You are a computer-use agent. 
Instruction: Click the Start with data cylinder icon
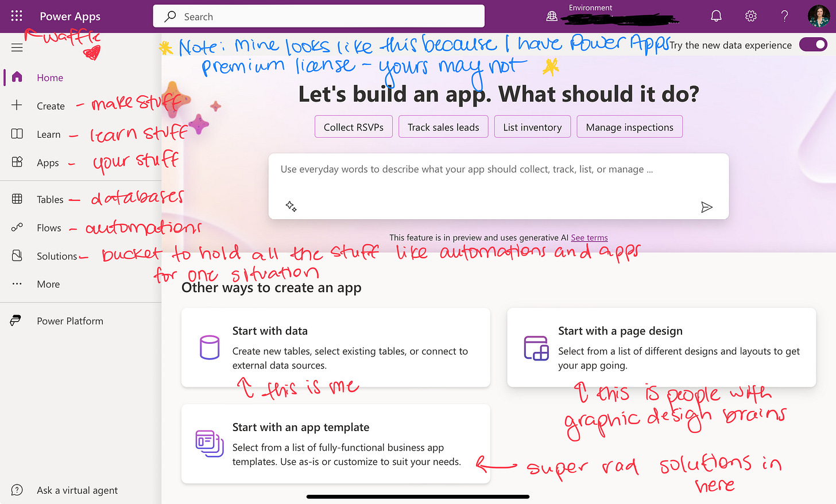coord(210,347)
